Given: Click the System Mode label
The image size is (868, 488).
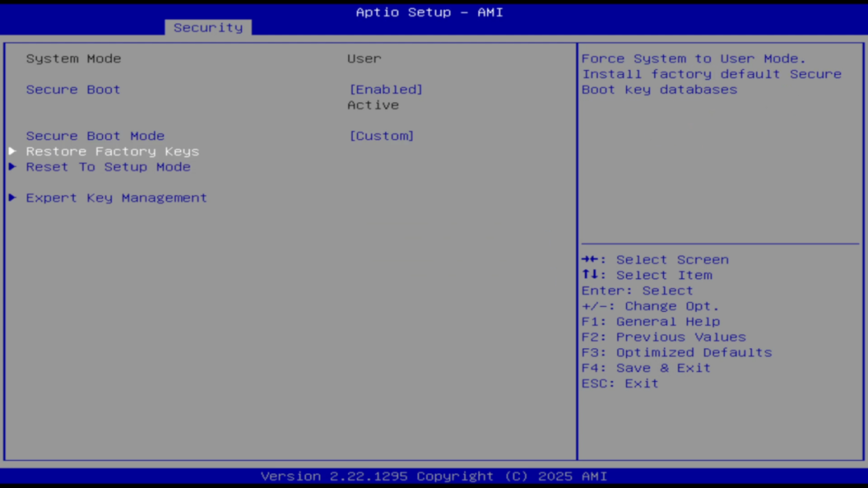Looking at the screenshot, I should 74,58.
